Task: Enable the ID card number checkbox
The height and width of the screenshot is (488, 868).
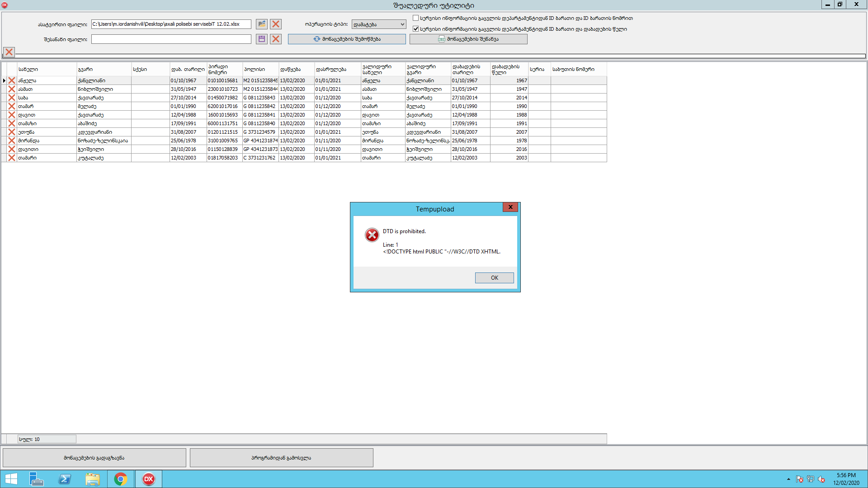Action: point(415,18)
